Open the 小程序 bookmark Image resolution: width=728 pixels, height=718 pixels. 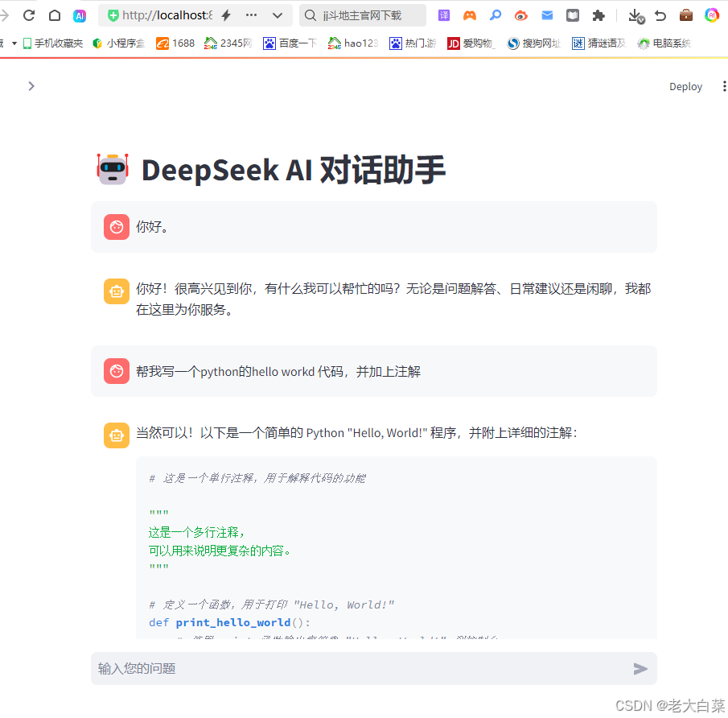click(x=119, y=43)
